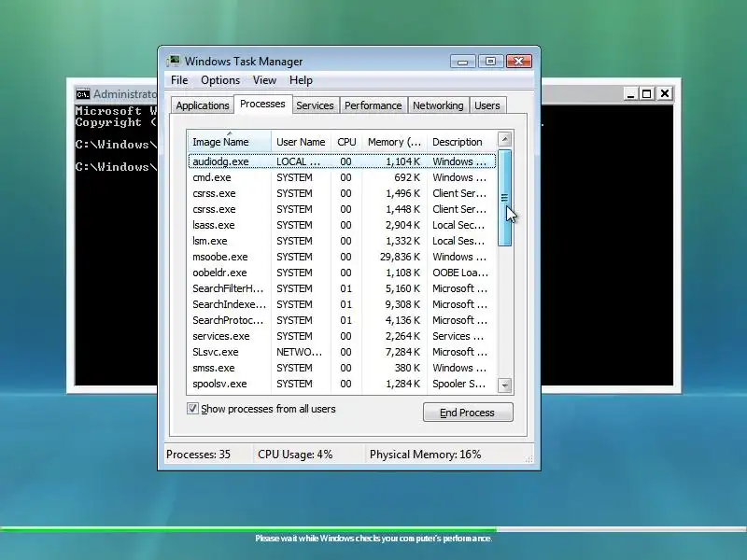
Task: Open the Help menu
Action: (x=301, y=80)
